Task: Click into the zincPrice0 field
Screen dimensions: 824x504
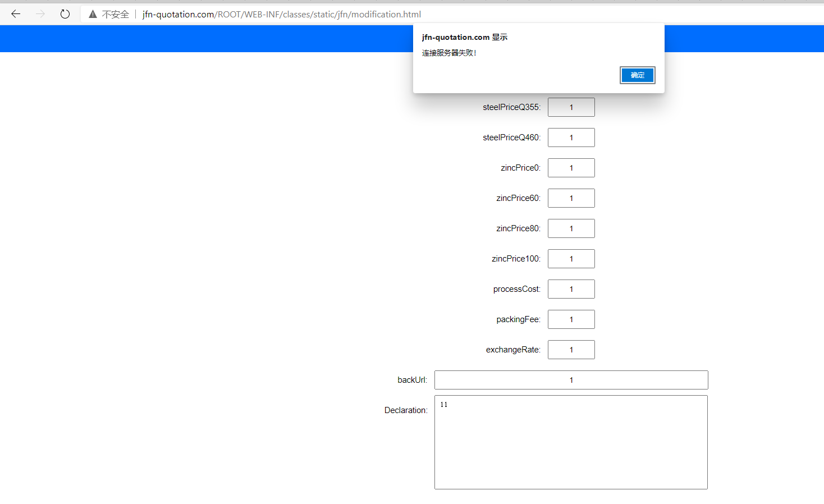Action: [571, 168]
